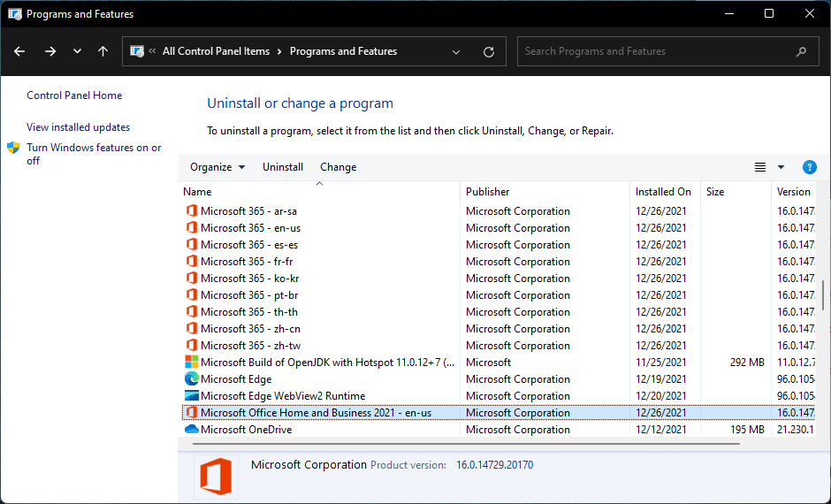831x504 pixels.
Task: Select Microsoft 365 - zh-tw entry
Action: click(251, 346)
